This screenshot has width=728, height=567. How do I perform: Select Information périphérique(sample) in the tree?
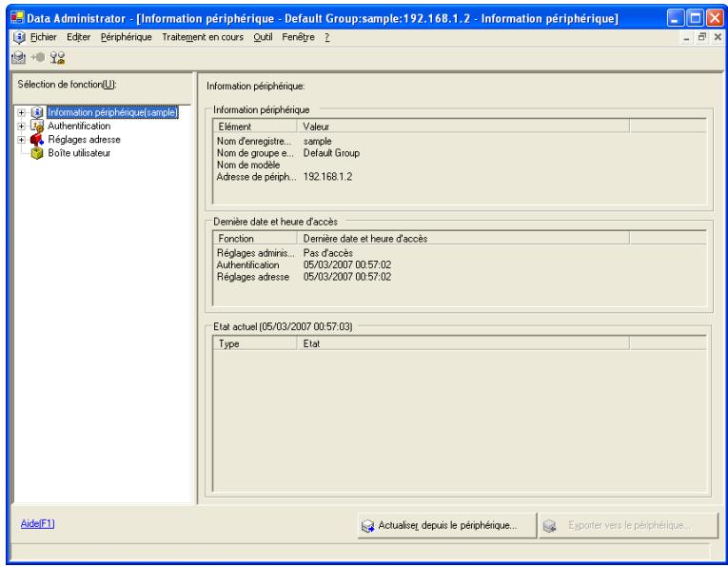pos(112,112)
